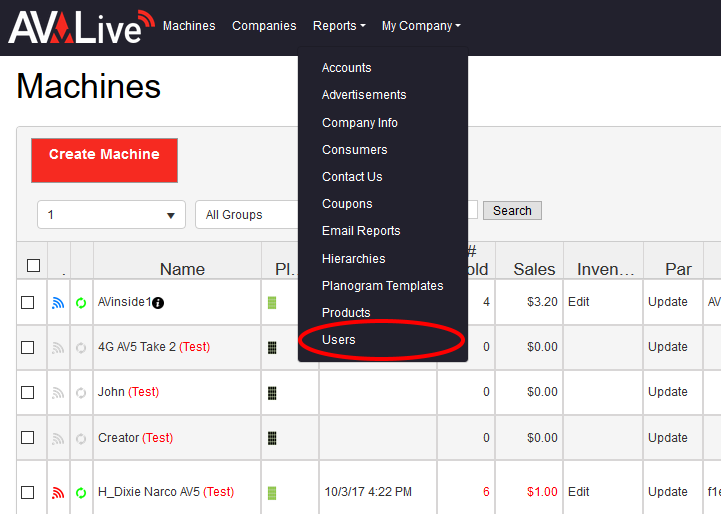Click the green refresh icon for AVinside1
Viewport: 721px width, 514px height.
coord(81,303)
